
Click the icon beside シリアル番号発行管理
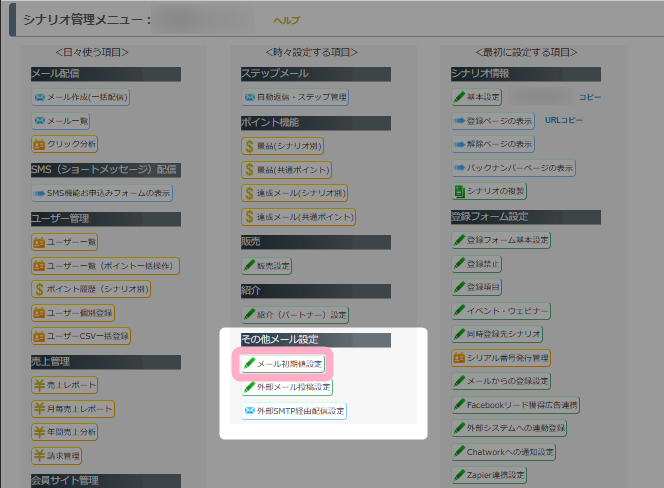pos(459,357)
